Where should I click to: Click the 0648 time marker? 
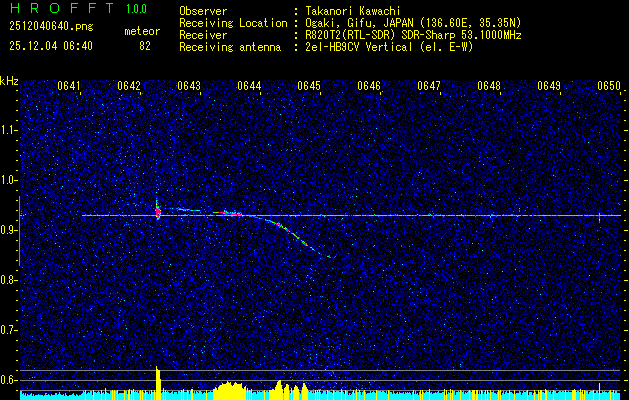click(489, 86)
